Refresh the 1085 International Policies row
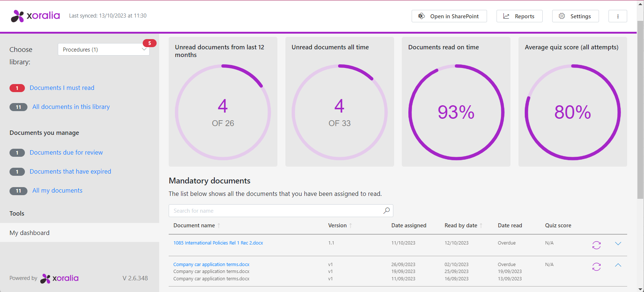 pyautogui.click(x=596, y=245)
